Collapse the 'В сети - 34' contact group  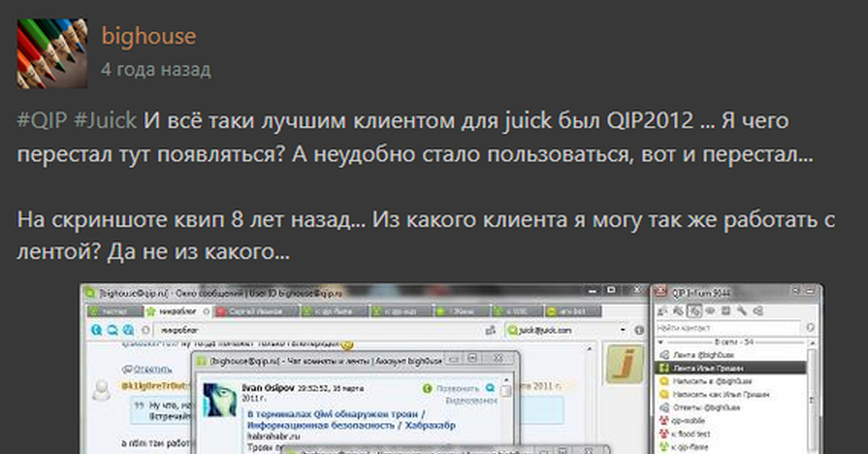point(660,341)
